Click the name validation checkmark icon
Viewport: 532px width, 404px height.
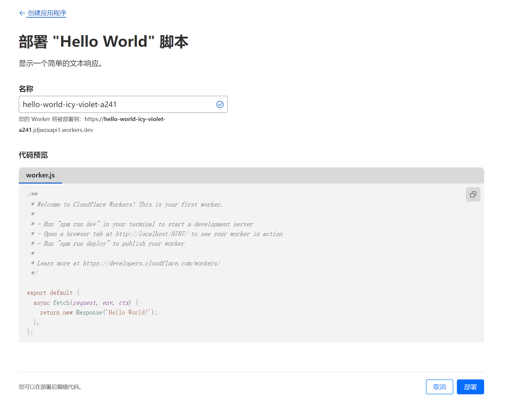click(220, 104)
